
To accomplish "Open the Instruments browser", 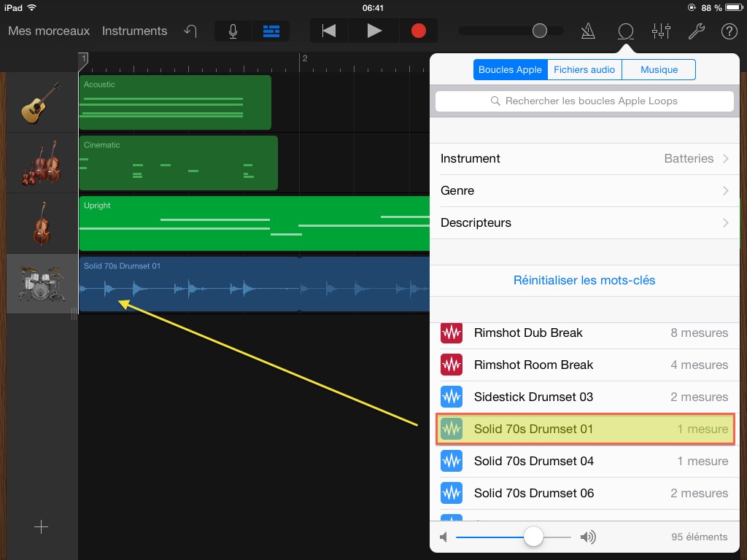I will [134, 31].
